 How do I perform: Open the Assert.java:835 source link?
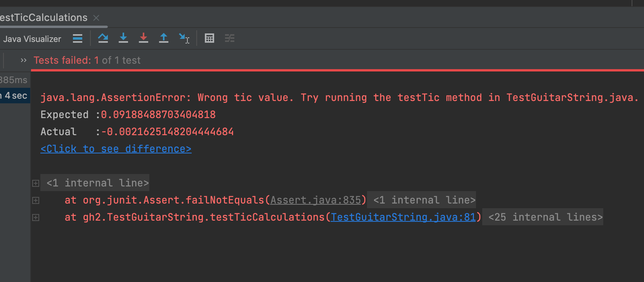[x=315, y=200]
